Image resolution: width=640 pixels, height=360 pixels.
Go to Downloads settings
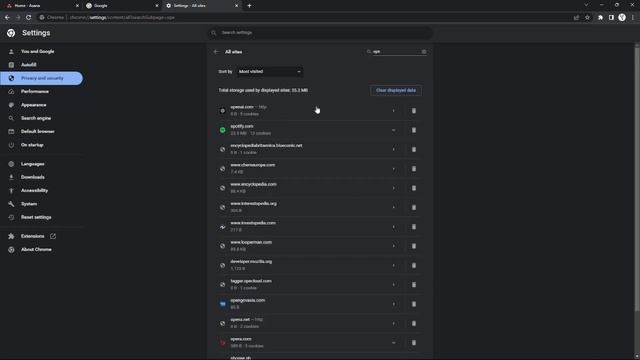pyautogui.click(x=33, y=177)
